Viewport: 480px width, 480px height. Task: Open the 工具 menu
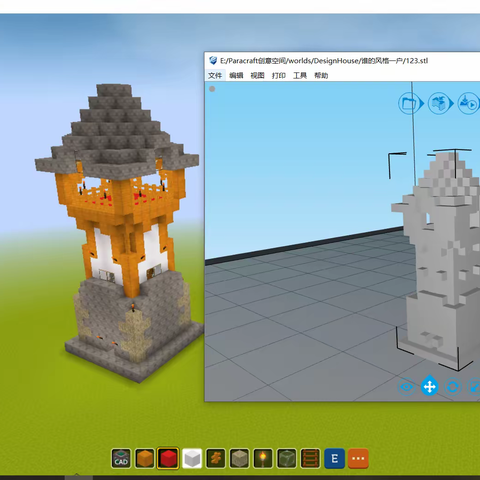300,75
